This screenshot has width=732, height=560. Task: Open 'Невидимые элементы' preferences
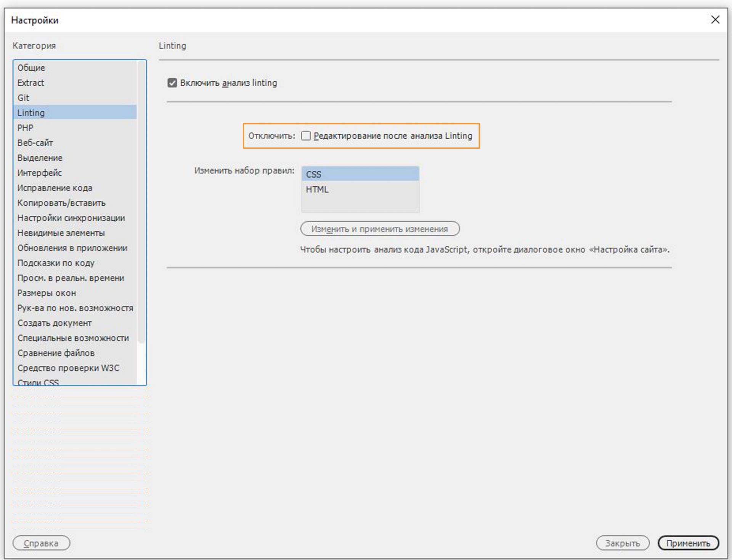pyautogui.click(x=61, y=233)
